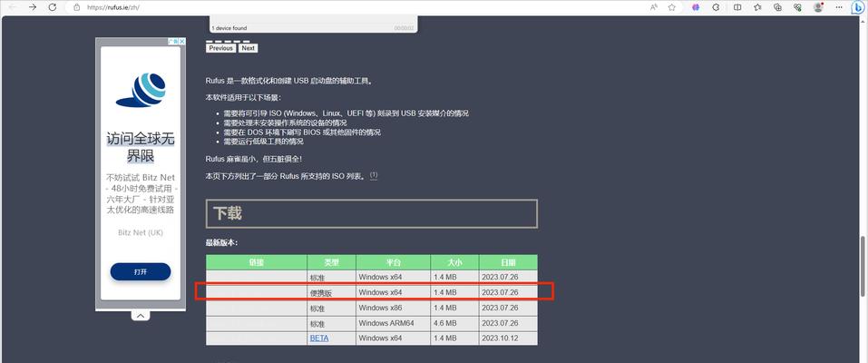Click the "1 device found" status text

[x=229, y=28]
